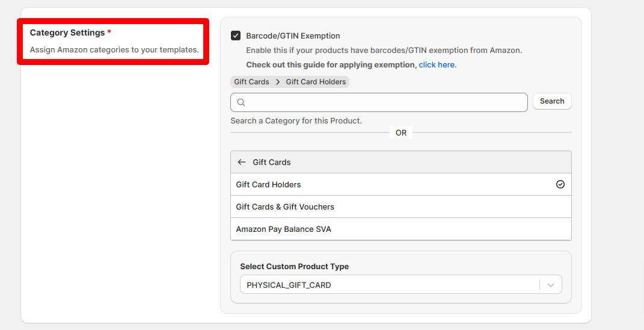
Task: Expand dropdown with the chevron-down arrow
Action: tap(551, 285)
